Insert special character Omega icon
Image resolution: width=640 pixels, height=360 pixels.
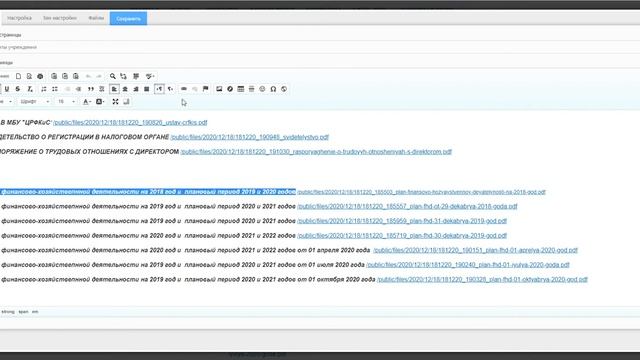[x=273, y=89]
